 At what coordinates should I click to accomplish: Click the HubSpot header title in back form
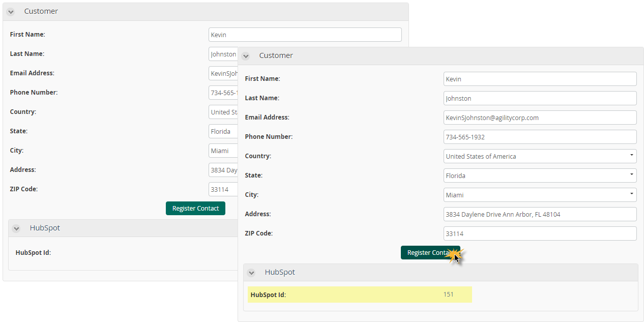point(45,228)
